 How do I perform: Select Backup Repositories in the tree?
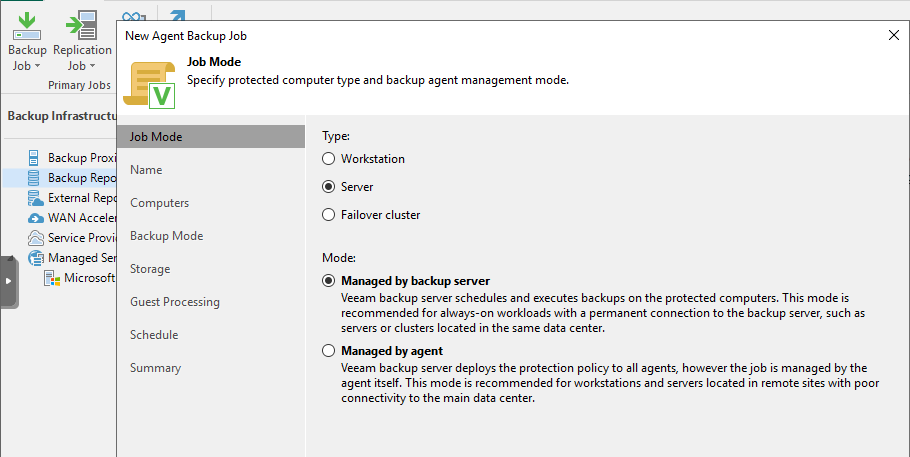(82, 178)
